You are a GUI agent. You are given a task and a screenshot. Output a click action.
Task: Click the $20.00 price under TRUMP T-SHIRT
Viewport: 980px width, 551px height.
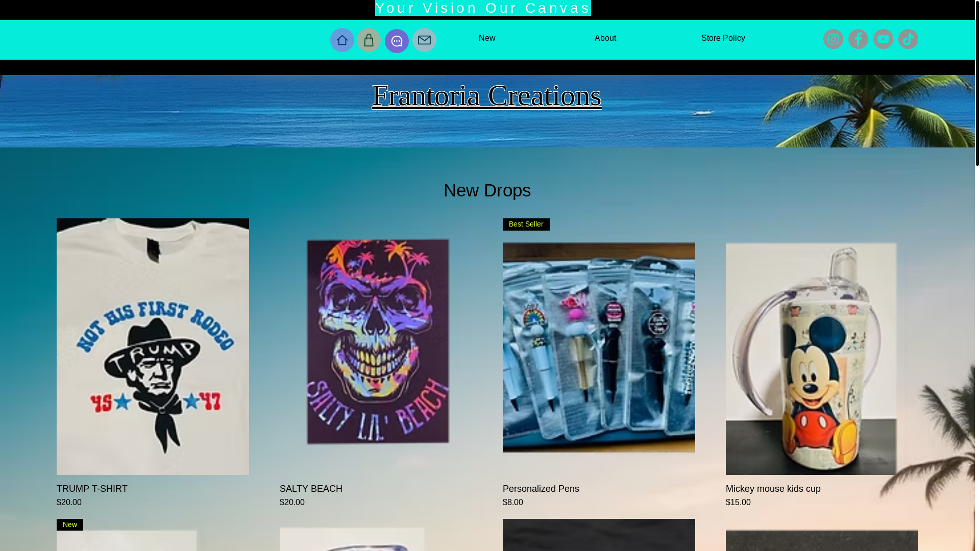pos(69,503)
